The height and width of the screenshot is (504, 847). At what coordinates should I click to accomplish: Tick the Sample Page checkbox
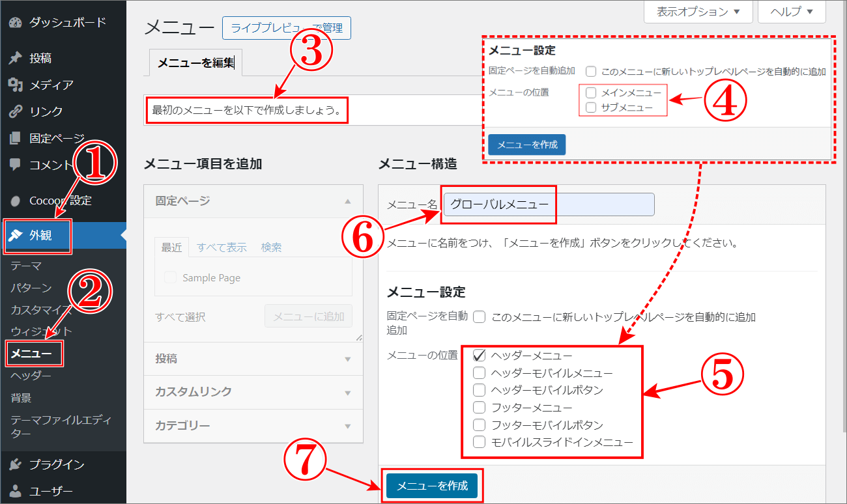click(x=171, y=277)
